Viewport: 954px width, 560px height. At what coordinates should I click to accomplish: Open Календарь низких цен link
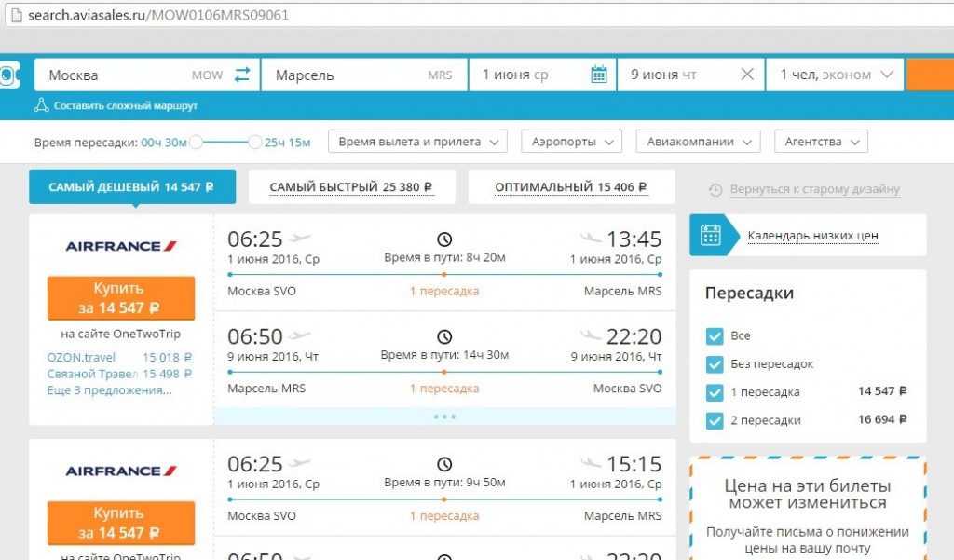[x=812, y=236]
